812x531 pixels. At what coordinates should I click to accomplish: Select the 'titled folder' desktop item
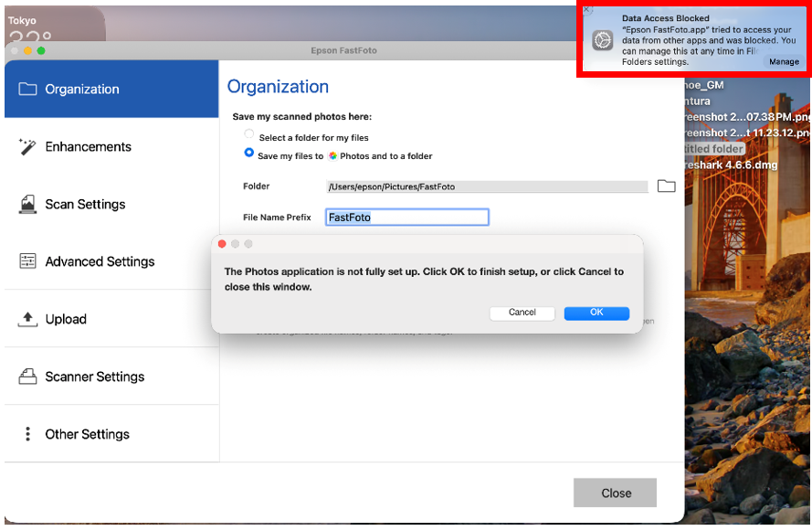click(714, 149)
